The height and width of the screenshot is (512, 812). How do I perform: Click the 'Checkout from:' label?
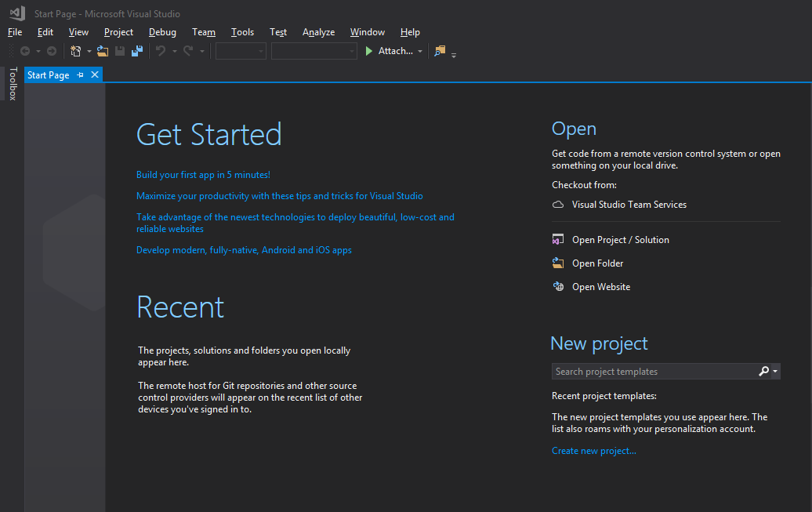pyautogui.click(x=584, y=185)
